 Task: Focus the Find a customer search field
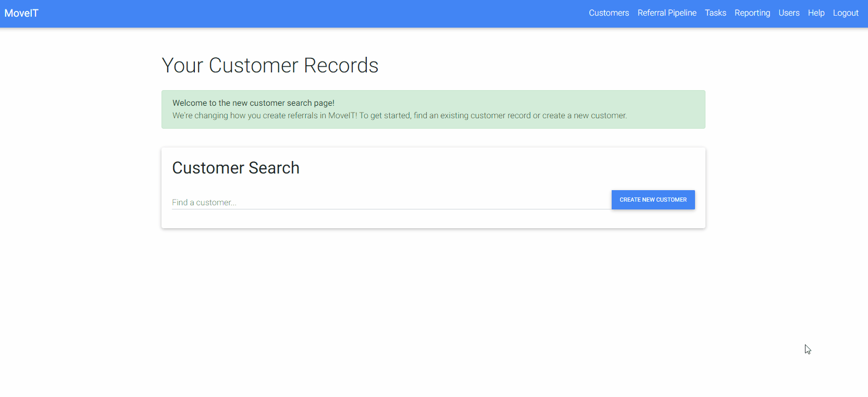click(391, 202)
